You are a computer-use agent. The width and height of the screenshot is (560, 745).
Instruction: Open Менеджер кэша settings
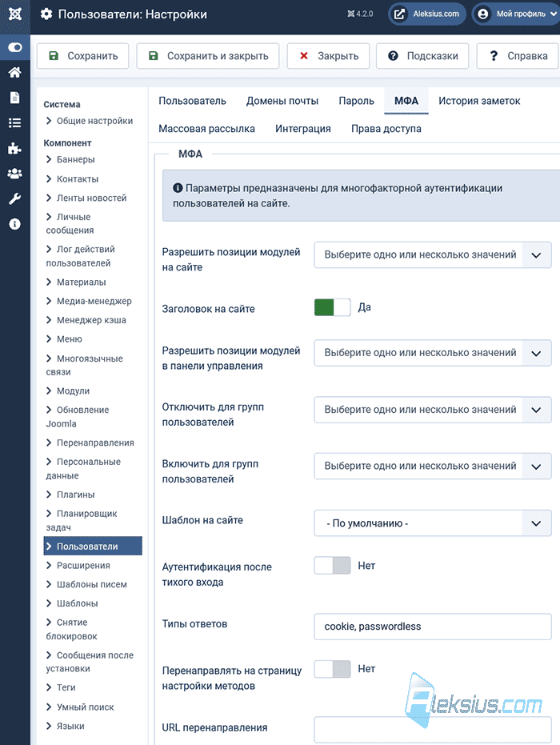[86, 320]
